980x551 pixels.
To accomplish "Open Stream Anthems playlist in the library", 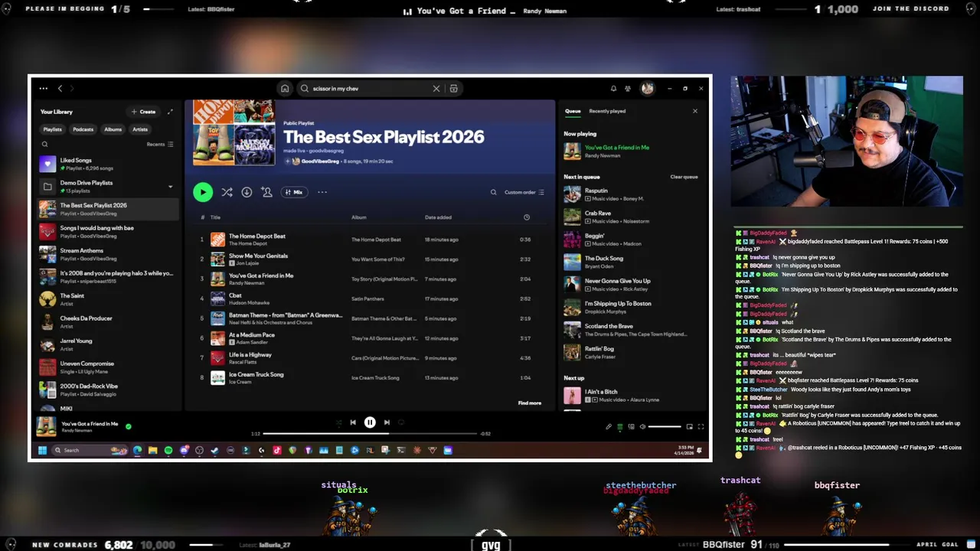I will coord(109,254).
